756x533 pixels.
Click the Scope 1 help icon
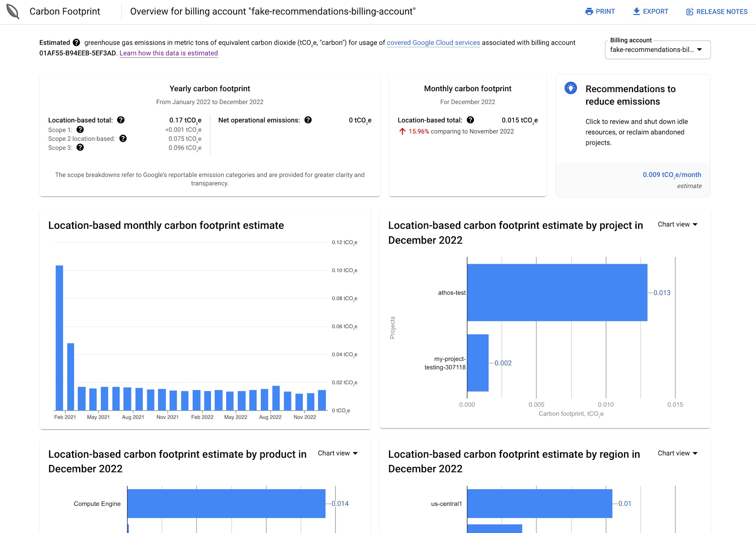80,129
